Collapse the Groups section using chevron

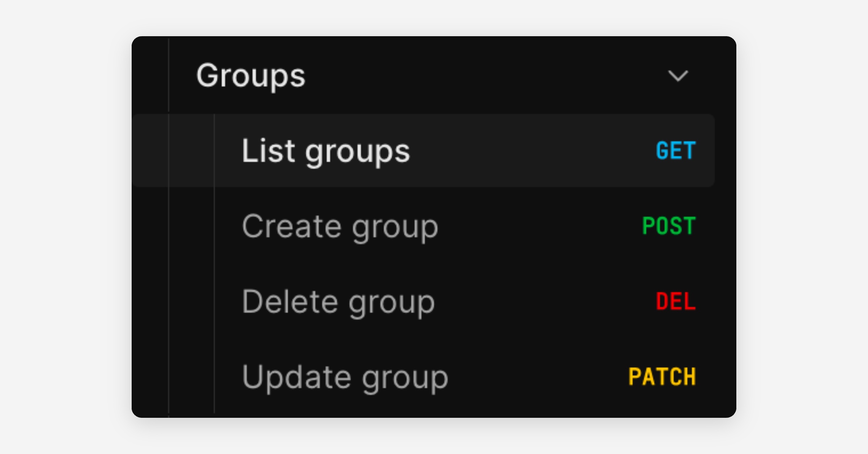678,76
